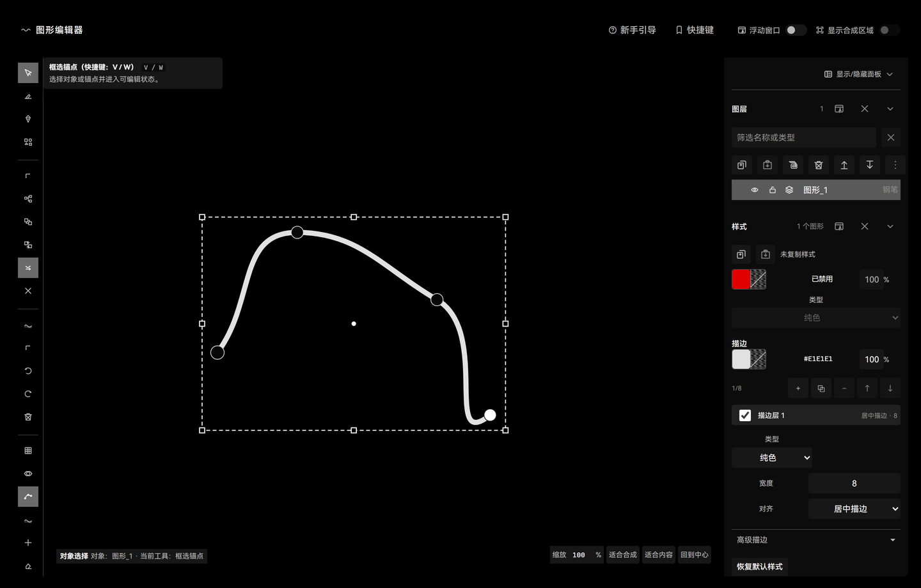Hide the 图形_1 layer with eye icon
This screenshot has height=588, width=921.
(x=755, y=190)
